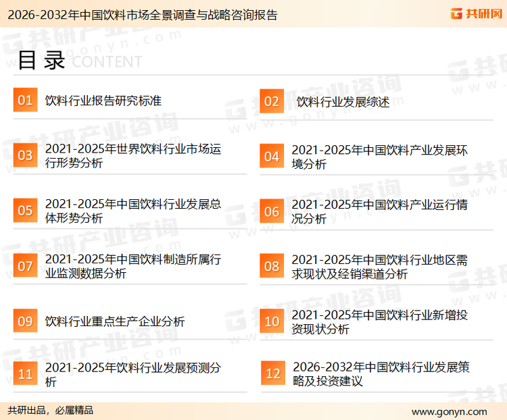The width and height of the screenshot is (507, 420).
Task: Click the orange 05 number badge
Action: [25, 210]
